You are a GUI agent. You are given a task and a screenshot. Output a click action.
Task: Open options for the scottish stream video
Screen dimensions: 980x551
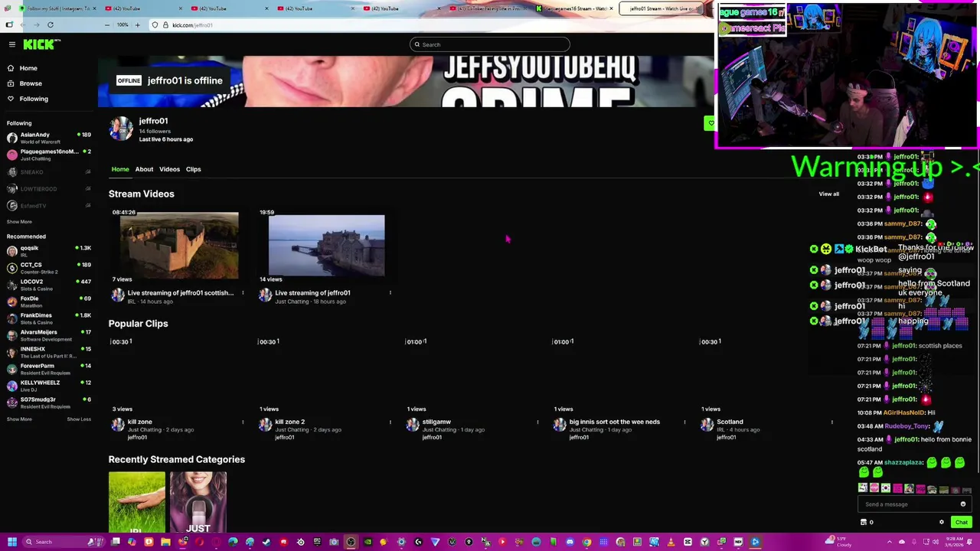243,292
